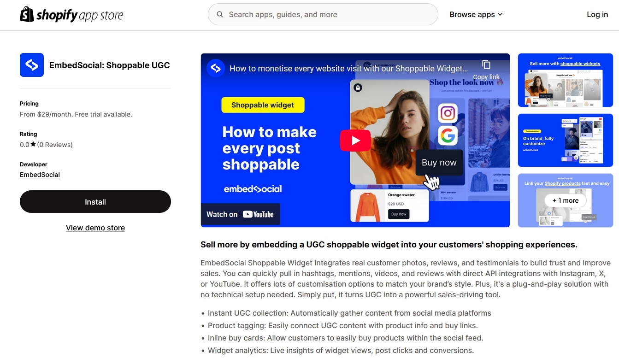
Task: Click the Instagram icon inside the video preview
Action: coord(448,113)
